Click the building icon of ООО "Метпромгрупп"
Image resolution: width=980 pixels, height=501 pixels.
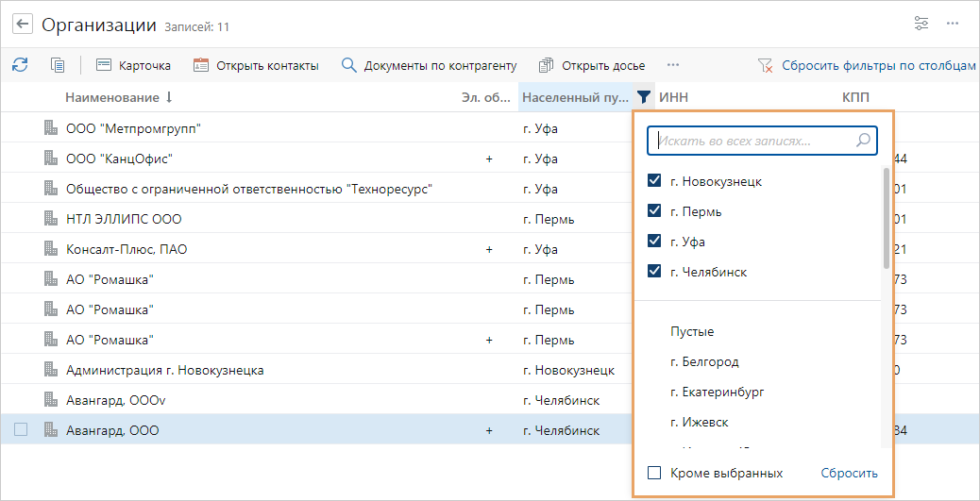click(x=51, y=128)
